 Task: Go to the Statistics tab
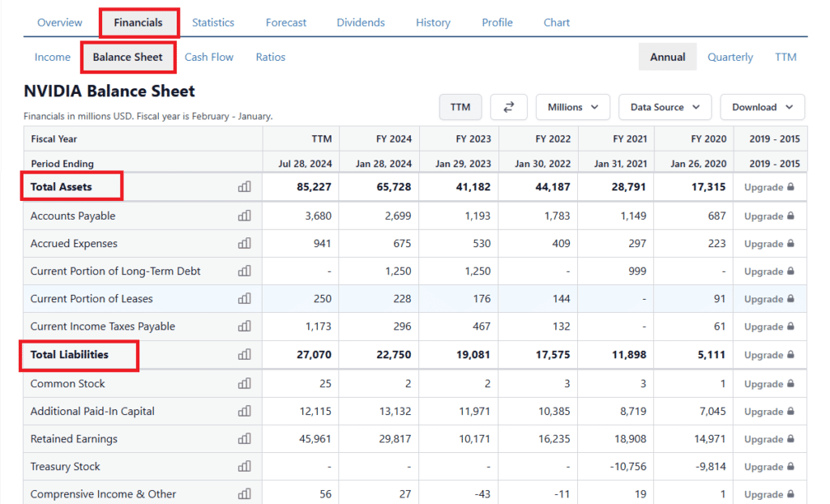tap(213, 23)
